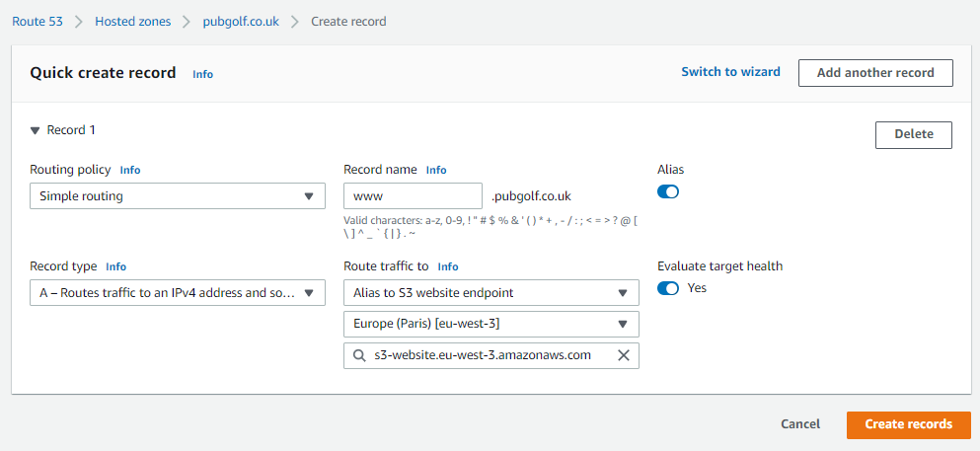Click the magnifier icon in endpoint search
Image resolution: width=980 pixels, height=451 pixels.
[359, 355]
